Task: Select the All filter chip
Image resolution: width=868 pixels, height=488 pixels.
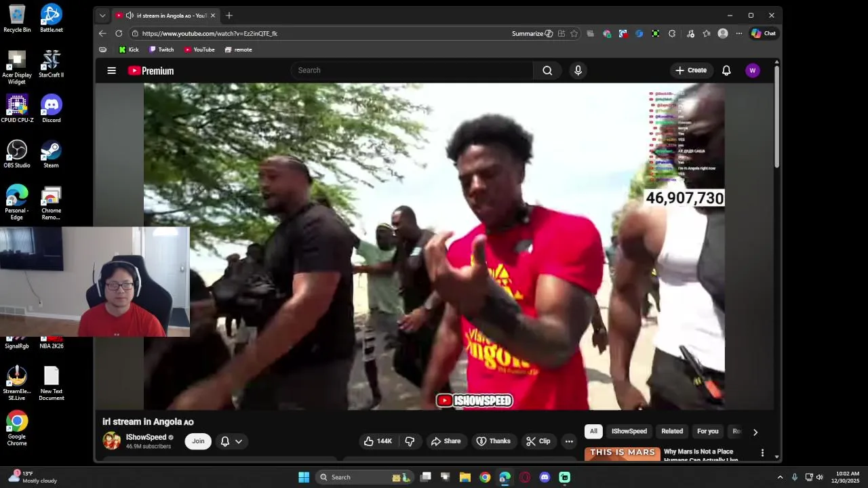Action: tap(593, 431)
